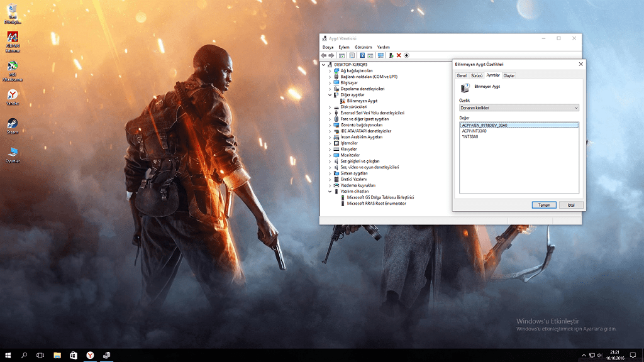This screenshot has height=362, width=644.
Task: Select Fare ve diğer işaret aygıtları item
Action: (364, 119)
